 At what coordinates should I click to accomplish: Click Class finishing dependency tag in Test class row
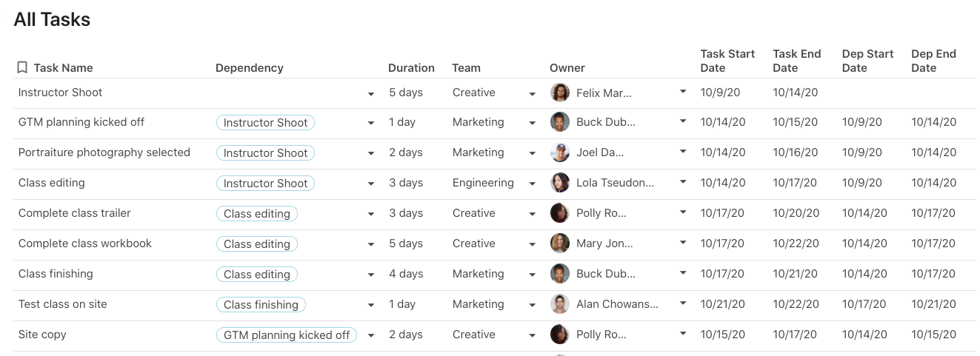[261, 305]
